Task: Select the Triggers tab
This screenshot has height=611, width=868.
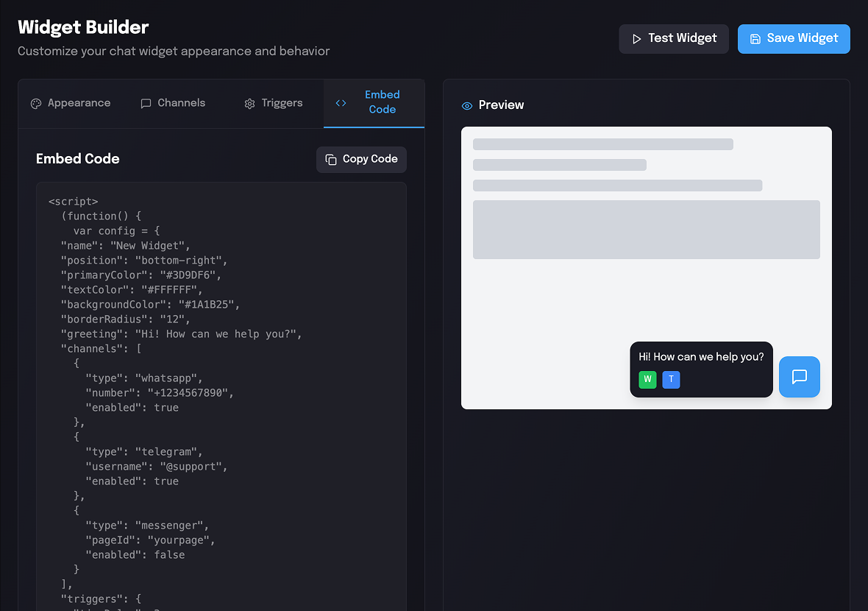Action: (x=274, y=104)
